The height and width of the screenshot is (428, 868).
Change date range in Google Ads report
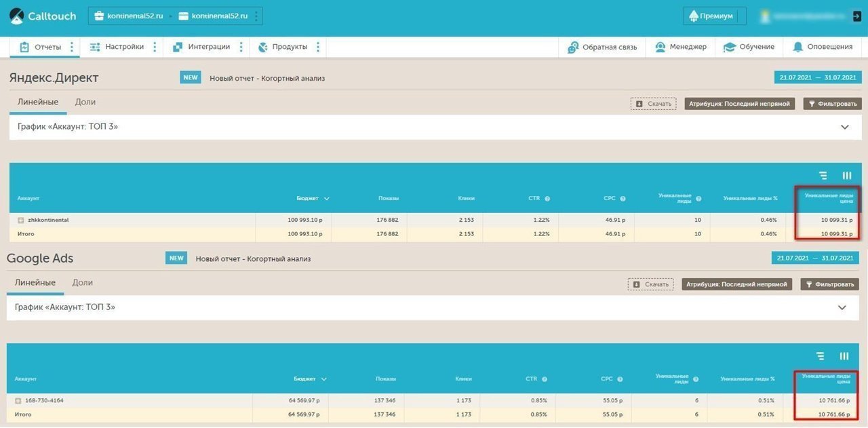[x=814, y=258]
